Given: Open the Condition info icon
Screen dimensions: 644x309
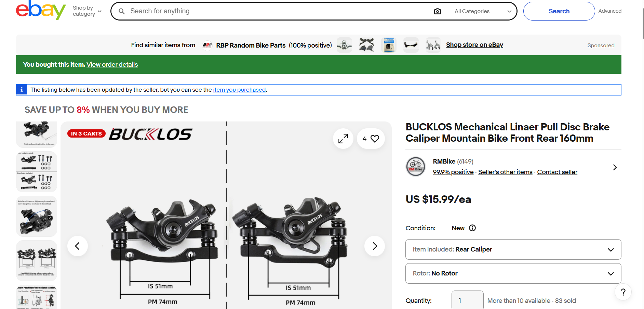Looking at the screenshot, I should pos(472,228).
